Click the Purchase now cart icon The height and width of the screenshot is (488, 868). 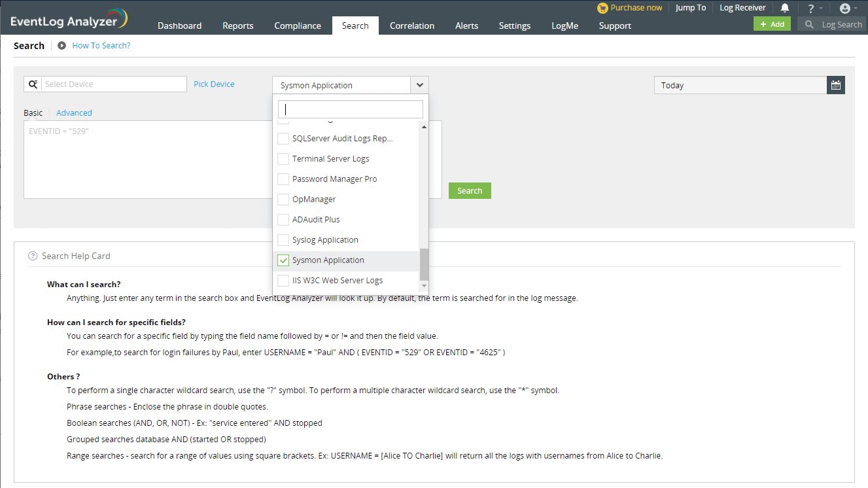[x=602, y=8]
